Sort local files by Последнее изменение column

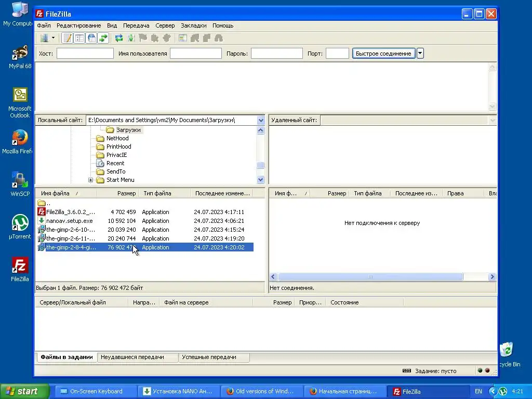(222, 193)
